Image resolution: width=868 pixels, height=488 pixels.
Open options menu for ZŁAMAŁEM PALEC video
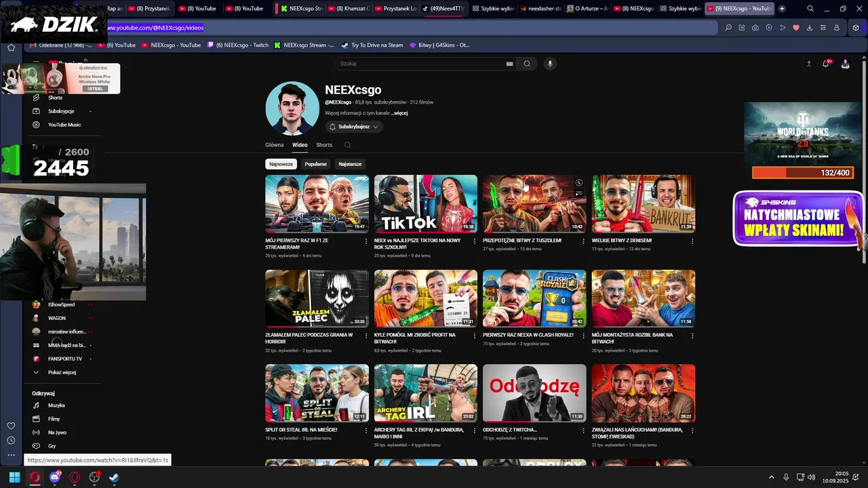coord(366,335)
